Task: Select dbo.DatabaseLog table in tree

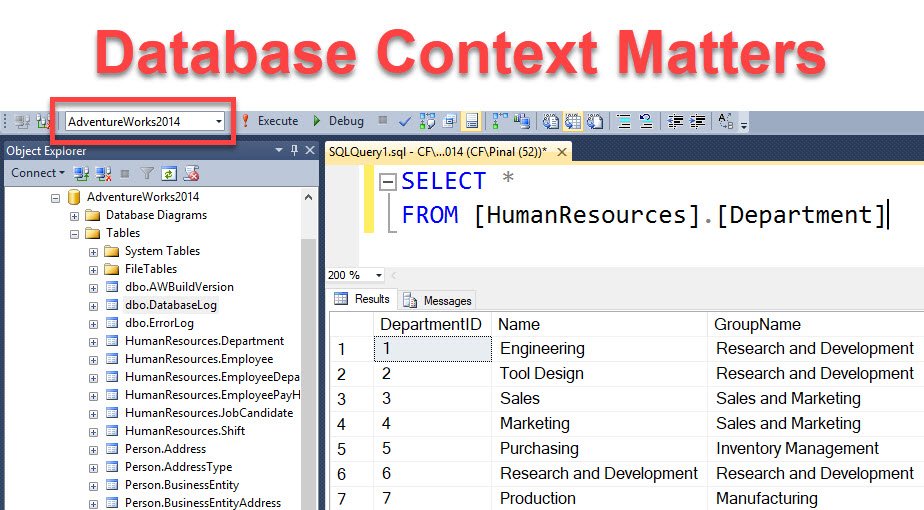Action: [x=171, y=305]
